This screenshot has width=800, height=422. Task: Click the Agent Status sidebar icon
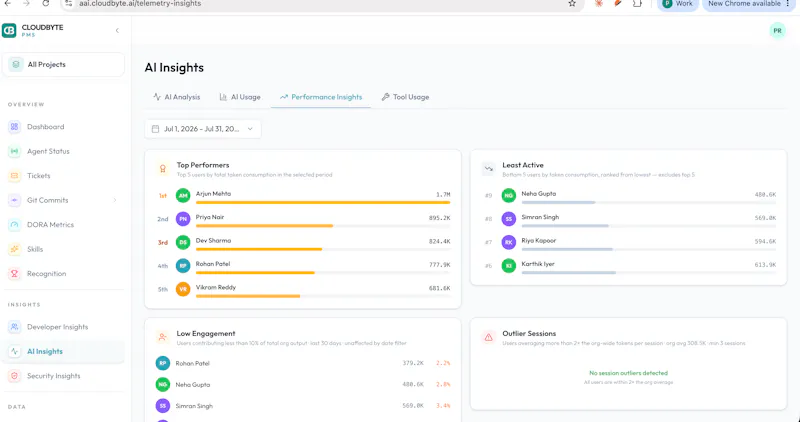coord(14,151)
